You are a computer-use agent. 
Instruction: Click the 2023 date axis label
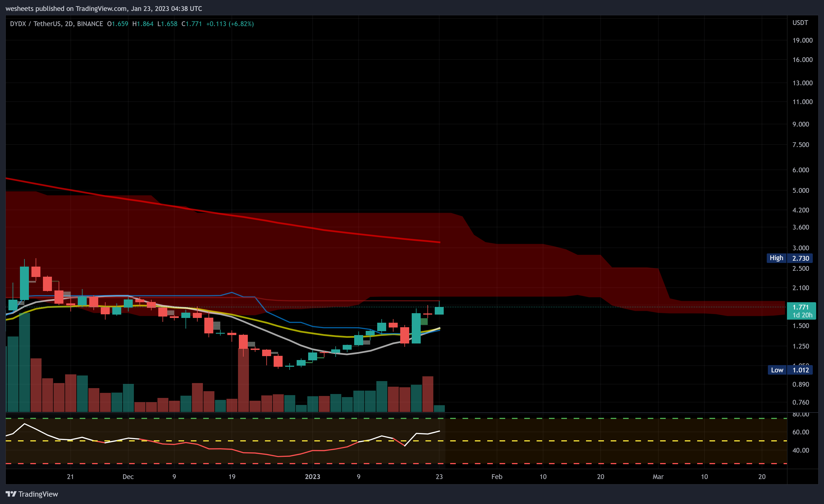click(x=312, y=476)
